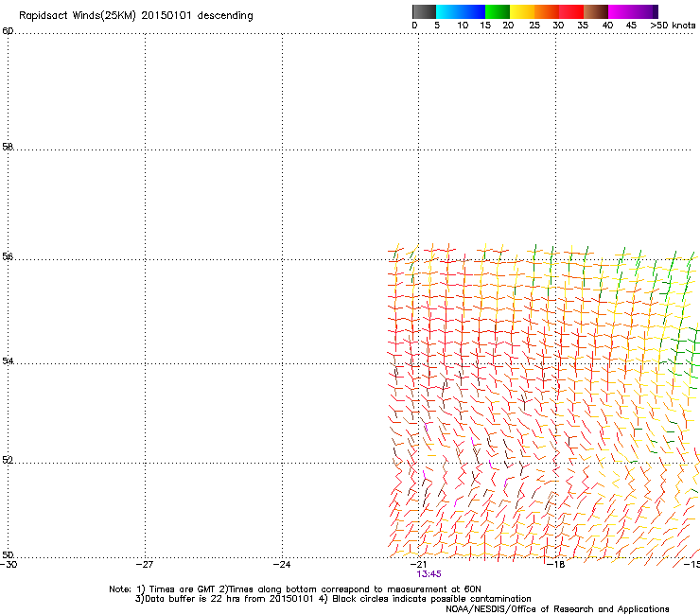Select the cyan-blue 5-15 knots color band

pos(461,11)
